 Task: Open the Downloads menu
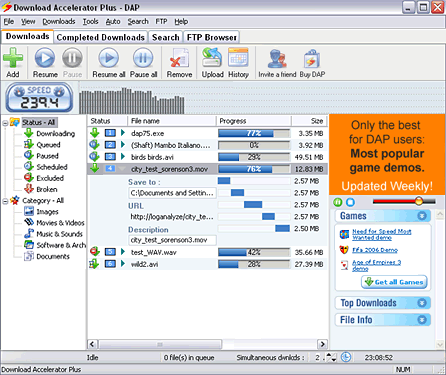tap(59, 22)
